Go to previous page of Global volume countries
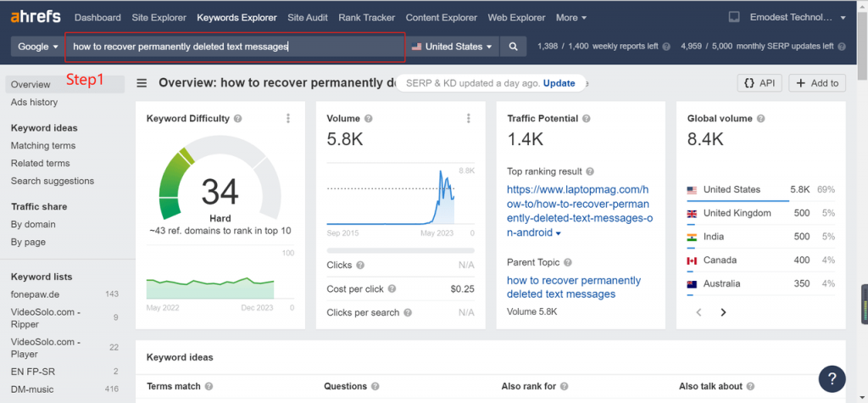Screen dimensions: 868x403 coord(698,313)
